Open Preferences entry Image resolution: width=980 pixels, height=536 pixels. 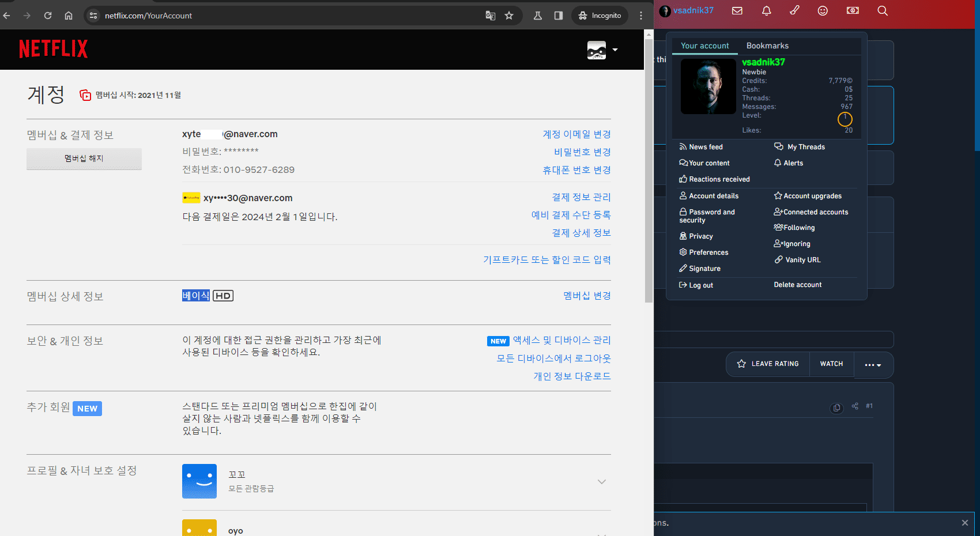[x=704, y=252]
